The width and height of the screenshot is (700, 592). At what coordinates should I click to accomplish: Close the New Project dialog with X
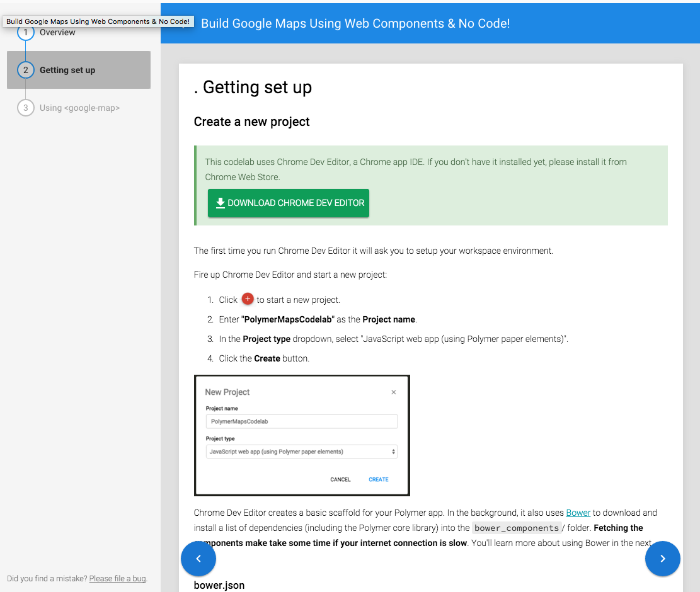pyautogui.click(x=393, y=392)
